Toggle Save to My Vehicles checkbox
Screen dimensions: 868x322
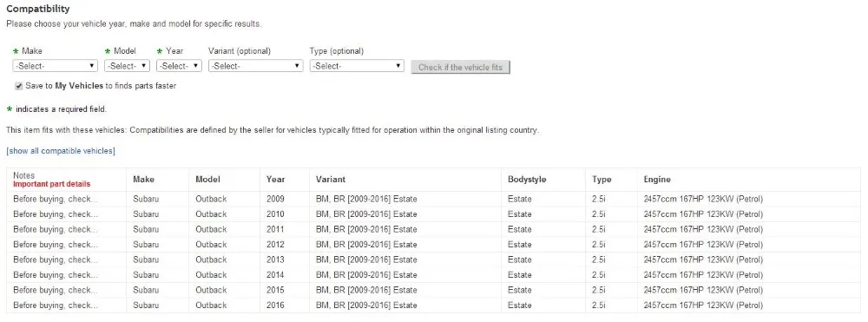click(x=19, y=86)
